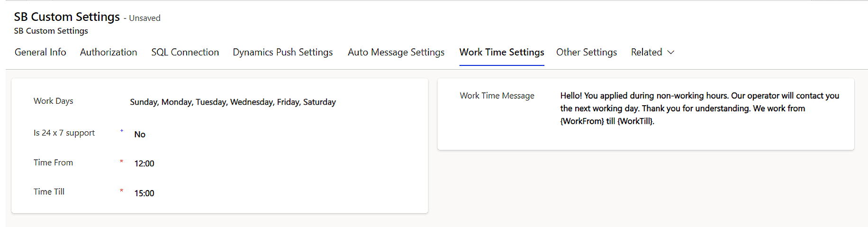Edit the Work Time Message text
This screenshot has width=868, height=227.
[x=699, y=109]
